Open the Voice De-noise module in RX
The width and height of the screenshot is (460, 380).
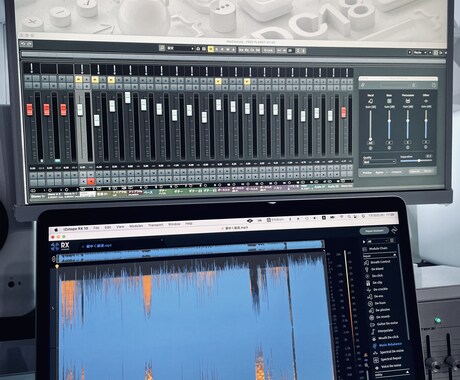(388, 366)
